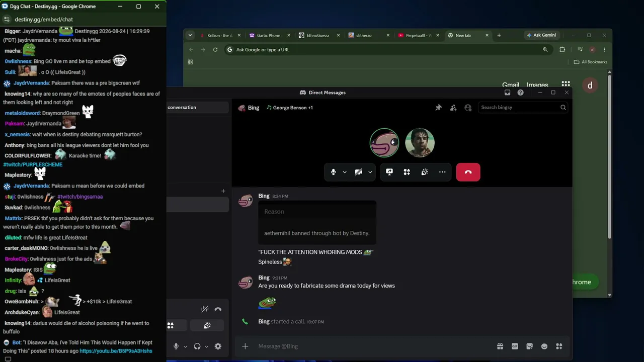Open the Chrome tab search dropdown
Viewport: 644px width, 362px height.
[190, 35]
